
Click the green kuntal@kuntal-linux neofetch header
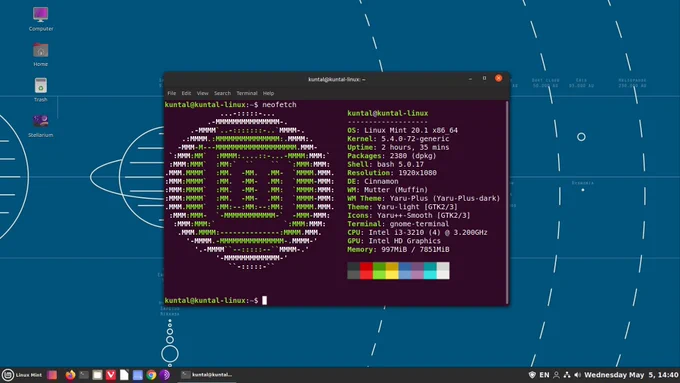[388, 113]
